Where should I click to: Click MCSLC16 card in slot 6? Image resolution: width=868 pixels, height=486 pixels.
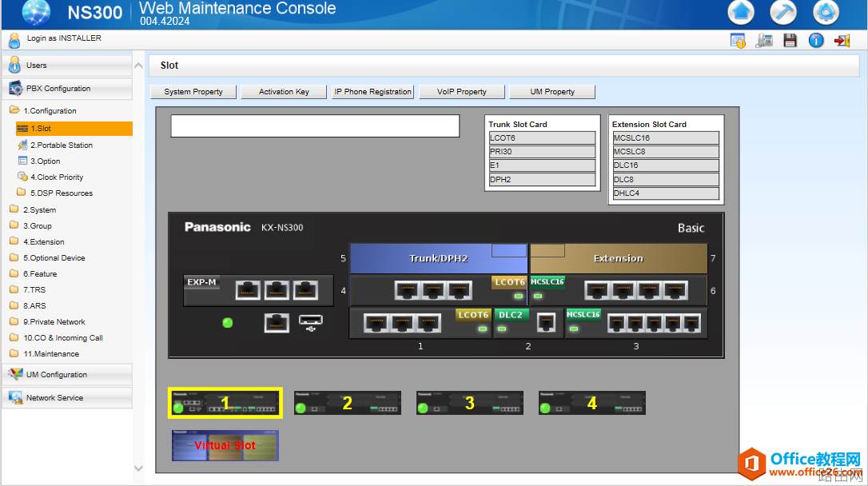[619, 290]
